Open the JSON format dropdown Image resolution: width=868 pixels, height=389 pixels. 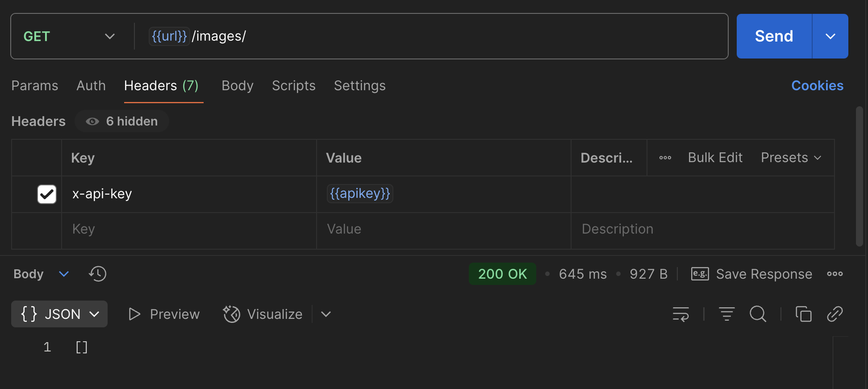(59, 314)
